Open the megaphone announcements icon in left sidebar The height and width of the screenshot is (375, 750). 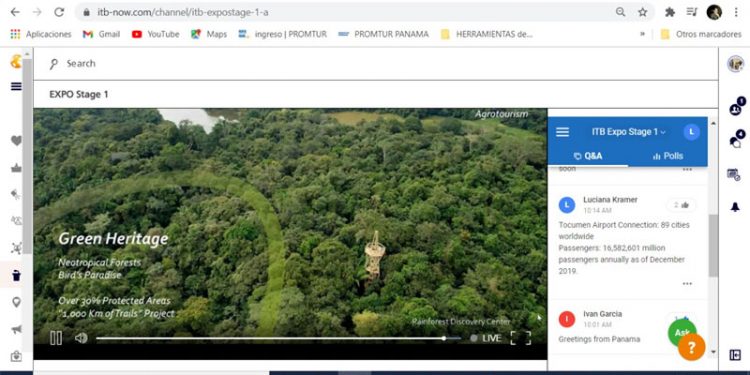click(16, 330)
